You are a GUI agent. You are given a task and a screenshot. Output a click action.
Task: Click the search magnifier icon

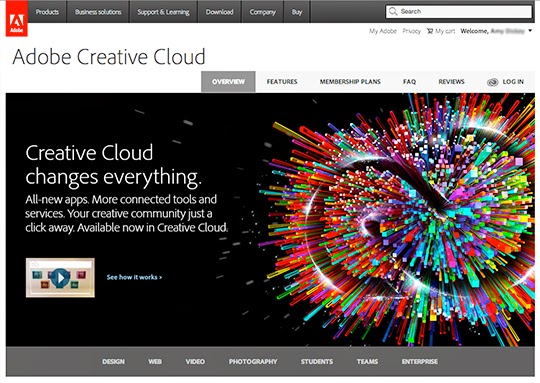(x=393, y=12)
